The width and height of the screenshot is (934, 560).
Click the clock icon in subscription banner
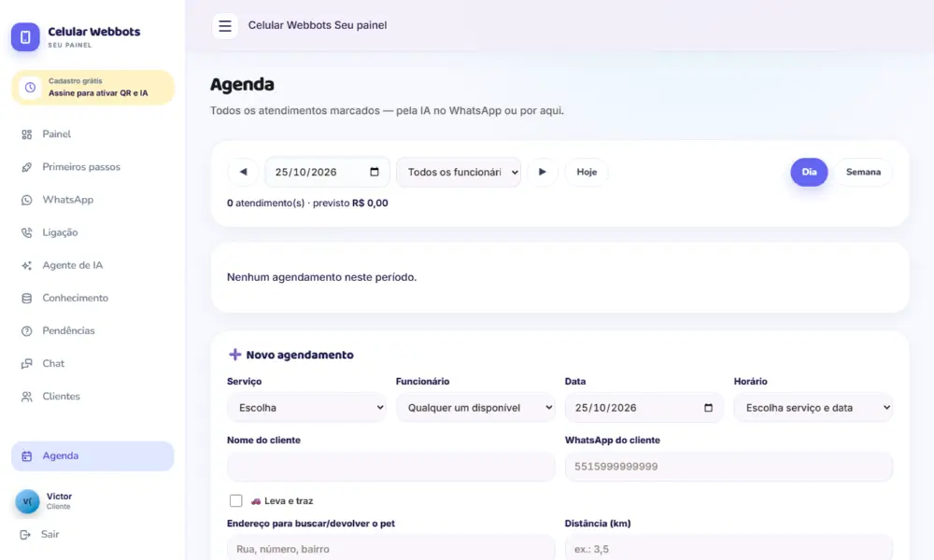[30, 88]
